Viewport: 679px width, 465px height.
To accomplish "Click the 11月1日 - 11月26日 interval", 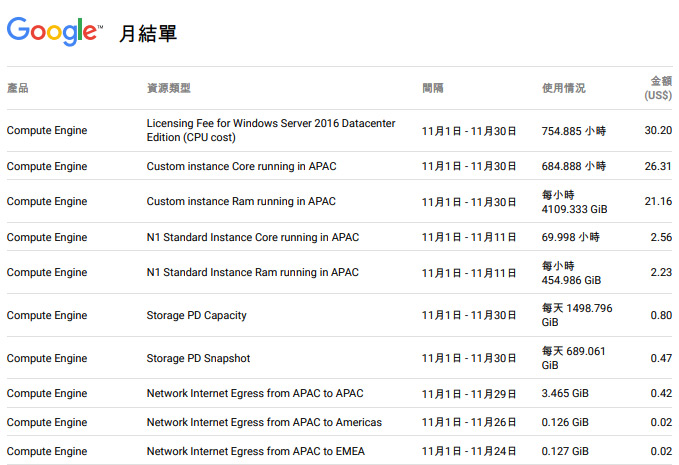I will [x=469, y=423].
